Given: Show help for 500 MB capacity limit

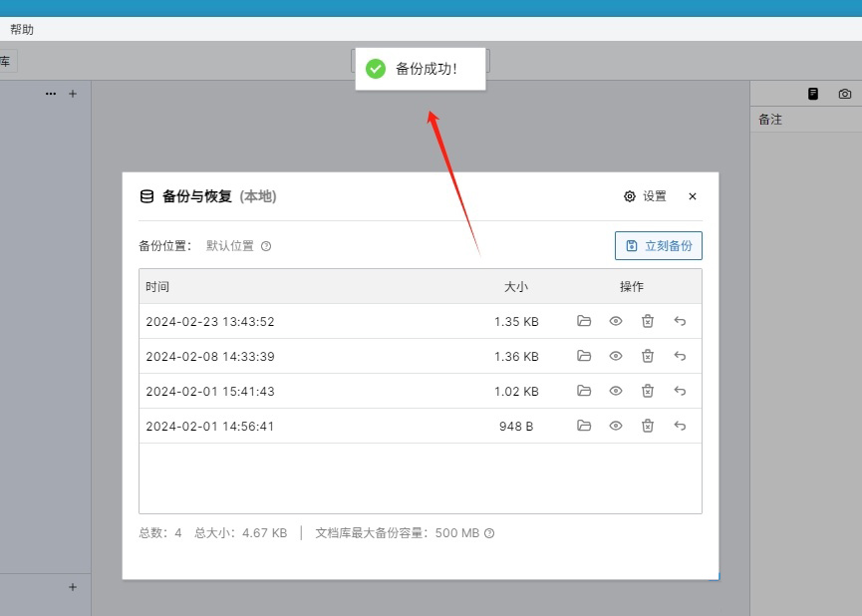Looking at the screenshot, I should 489,533.
